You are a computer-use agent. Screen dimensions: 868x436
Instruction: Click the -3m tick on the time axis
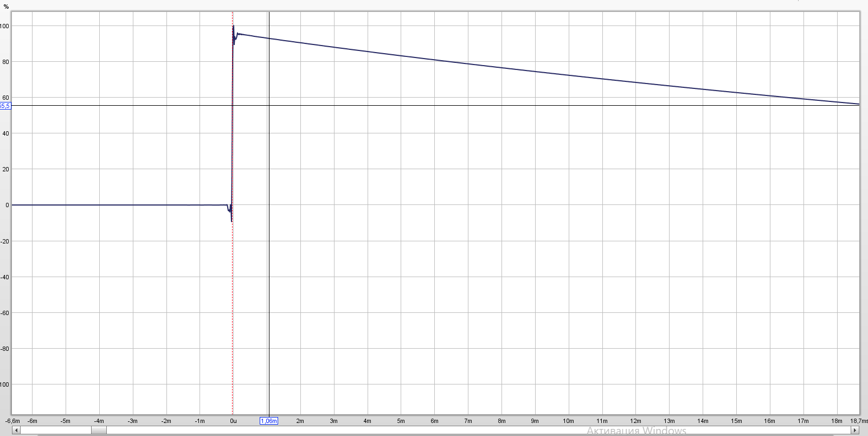[x=132, y=421]
